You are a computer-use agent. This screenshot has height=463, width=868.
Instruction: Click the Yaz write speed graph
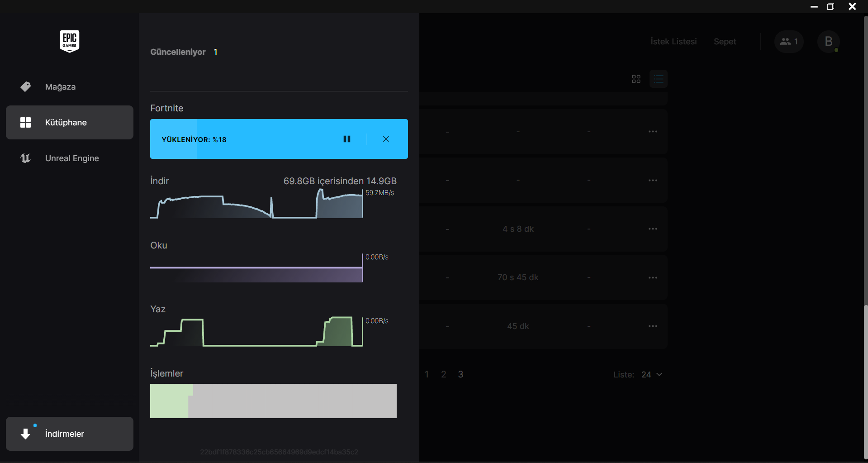pos(256,332)
